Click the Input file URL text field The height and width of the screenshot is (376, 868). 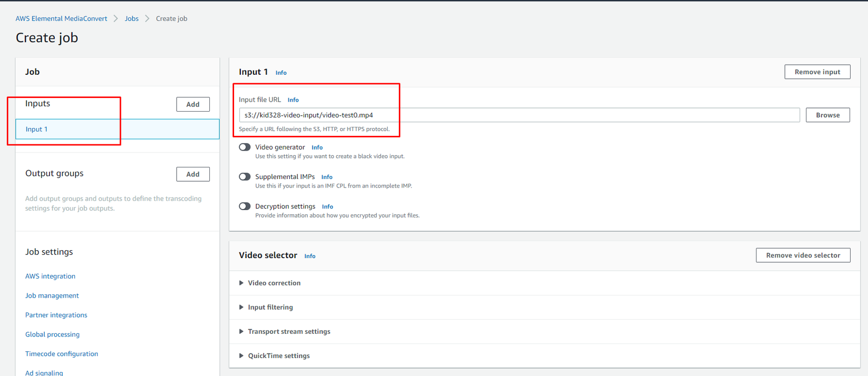coord(519,115)
